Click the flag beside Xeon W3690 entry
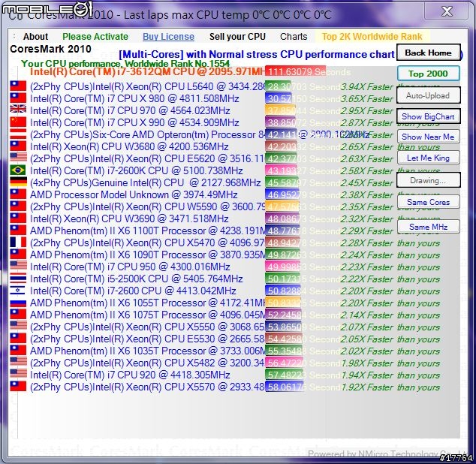 coord(18,218)
